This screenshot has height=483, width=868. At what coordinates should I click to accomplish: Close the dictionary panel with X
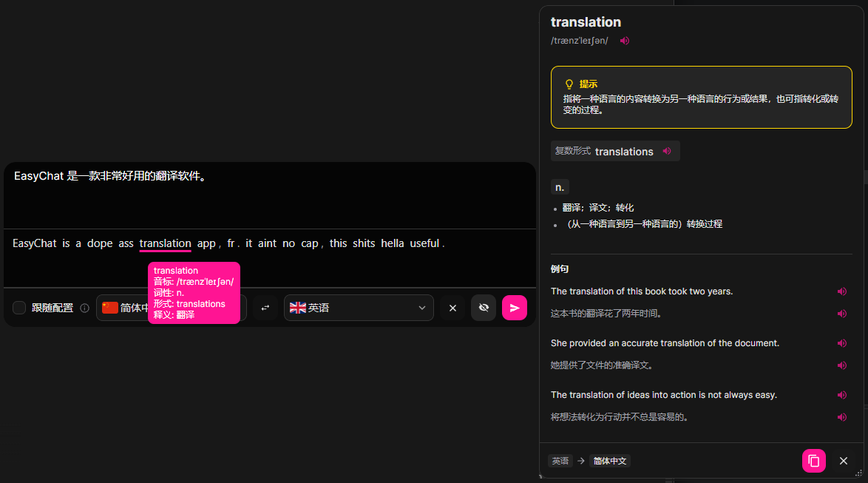coord(843,461)
